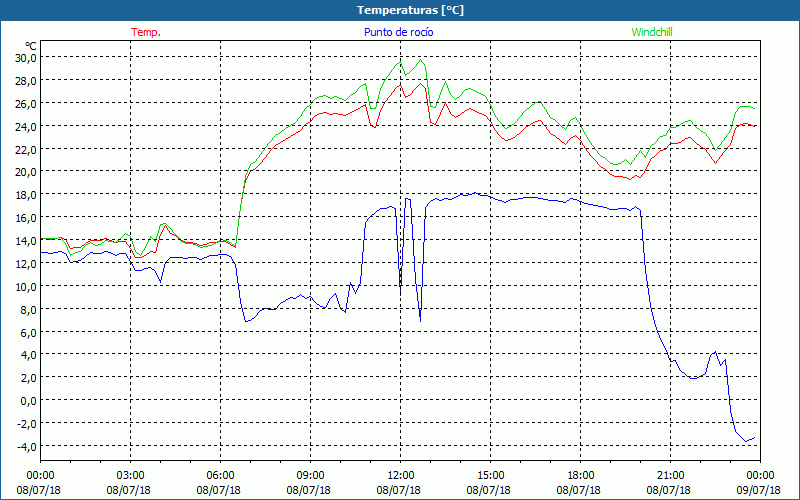Select the red Temp. legend label

146,32
